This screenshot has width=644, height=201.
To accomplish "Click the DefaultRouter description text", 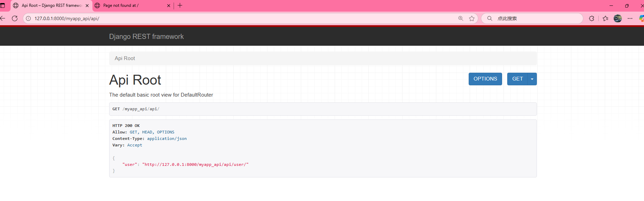I will coord(161,95).
